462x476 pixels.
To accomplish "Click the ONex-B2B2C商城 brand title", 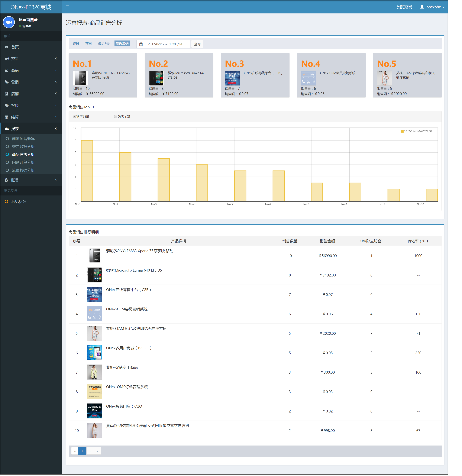I will [31, 7].
